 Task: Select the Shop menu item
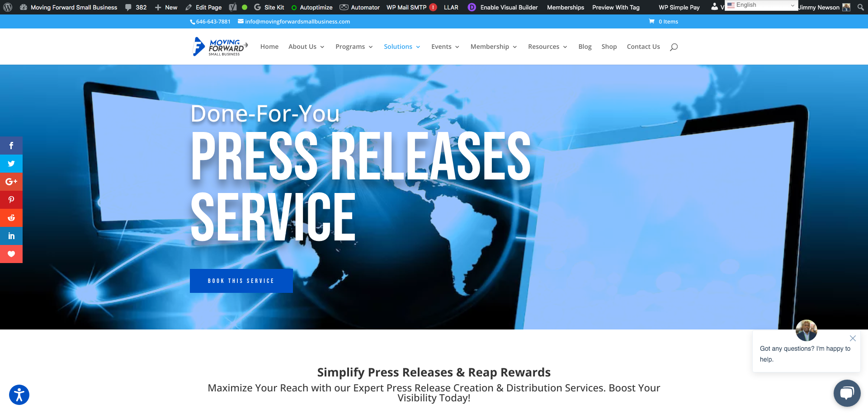tap(609, 47)
